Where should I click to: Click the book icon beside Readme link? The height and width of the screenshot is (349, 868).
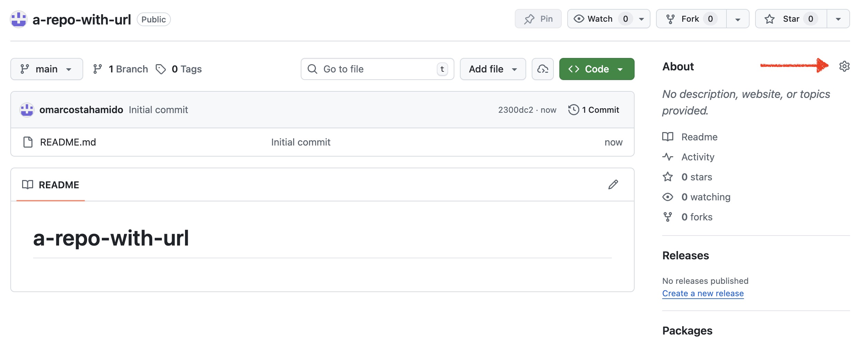[x=667, y=137]
